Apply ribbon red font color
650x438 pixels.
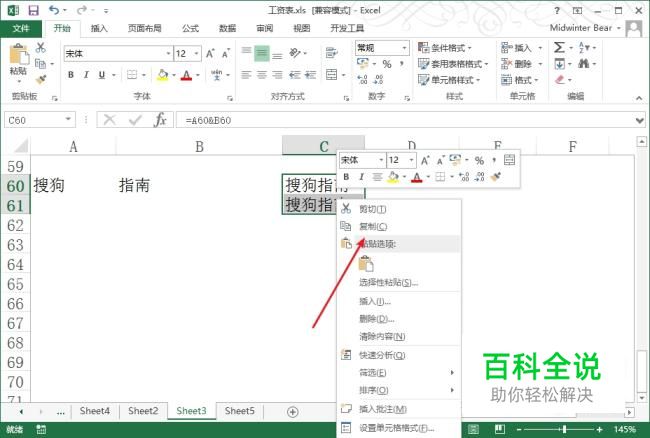[187, 75]
